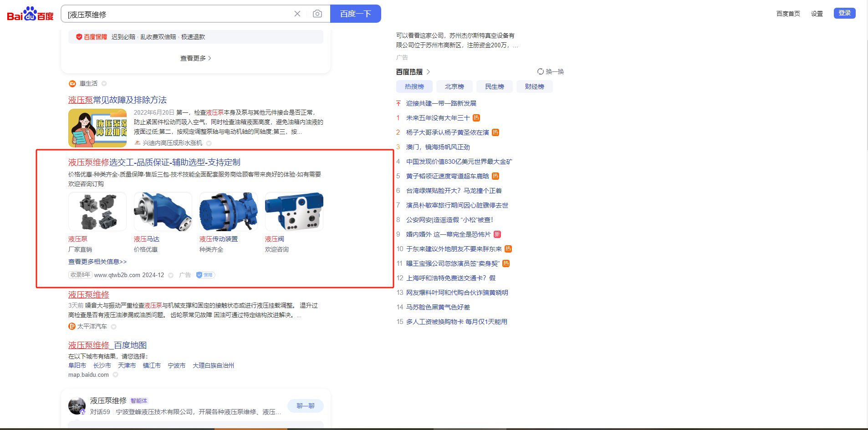Click 热 badge beside 未来五年没有大年三十

476,118
